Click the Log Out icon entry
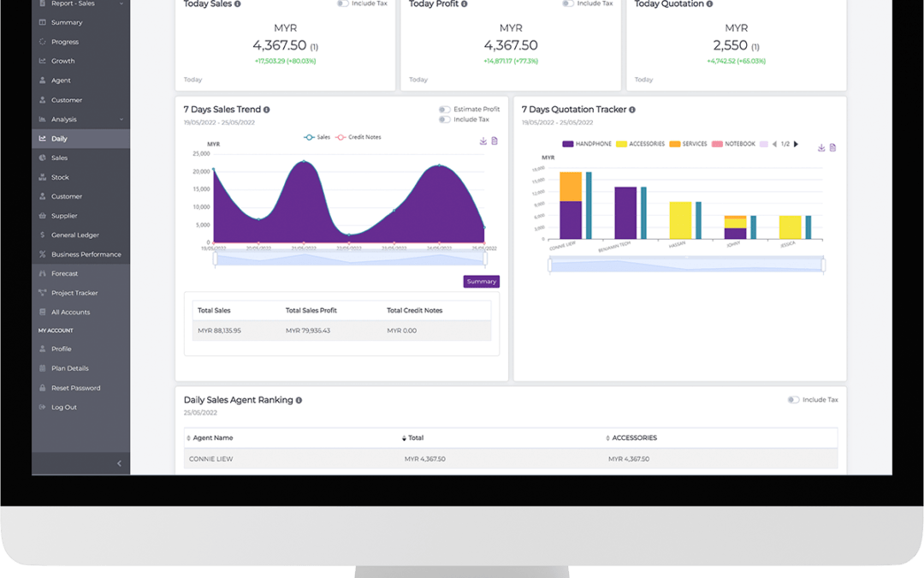 63,407
